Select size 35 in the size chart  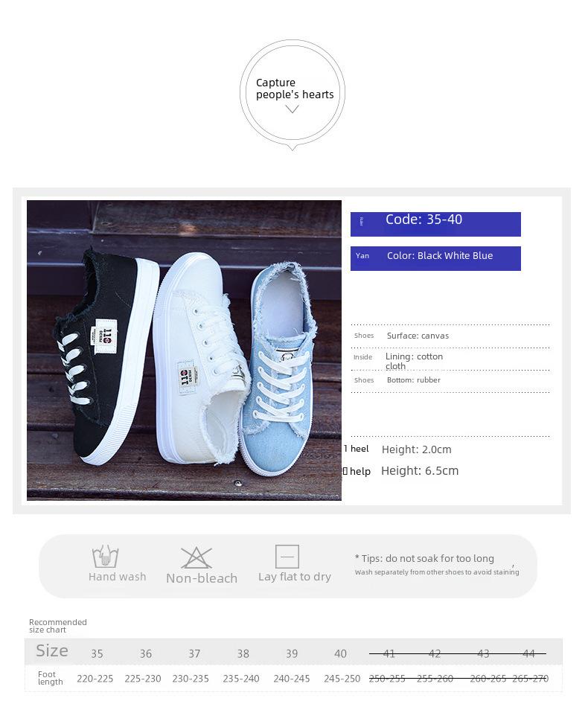(x=97, y=653)
